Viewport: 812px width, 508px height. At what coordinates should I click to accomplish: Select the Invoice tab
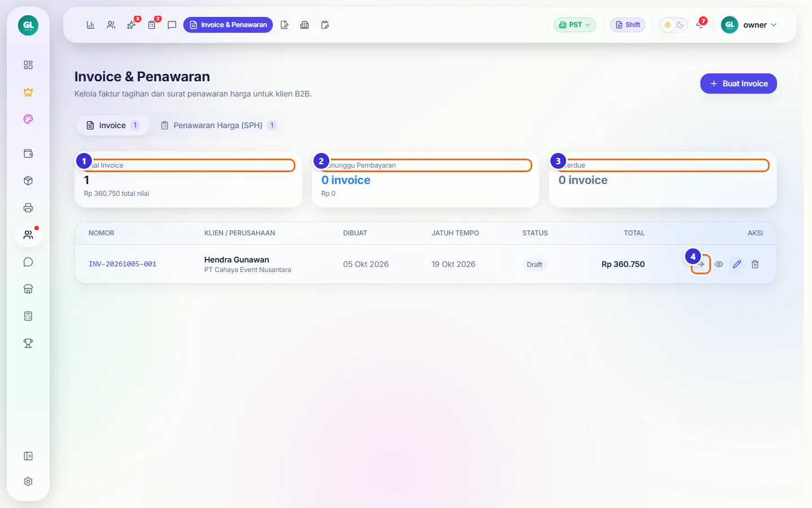[x=113, y=125]
